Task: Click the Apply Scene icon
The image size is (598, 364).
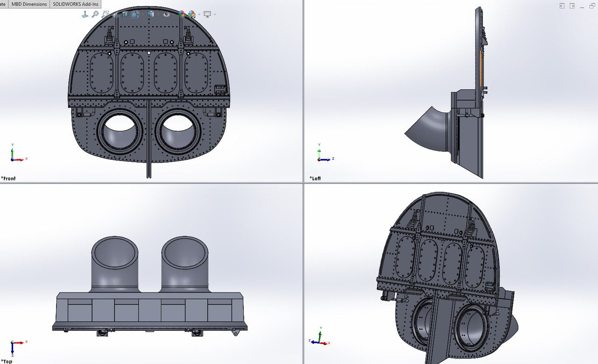Action: [x=192, y=14]
